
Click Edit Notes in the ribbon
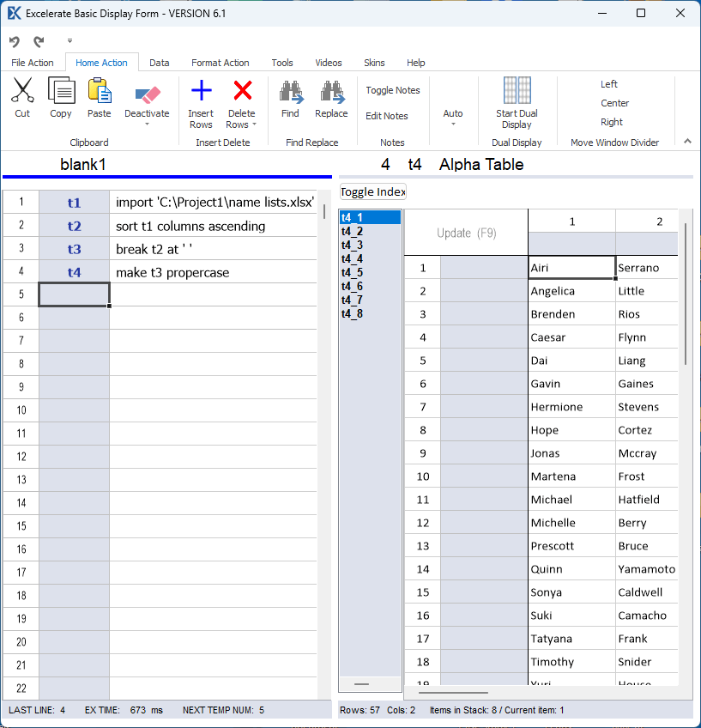click(x=387, y=116)
